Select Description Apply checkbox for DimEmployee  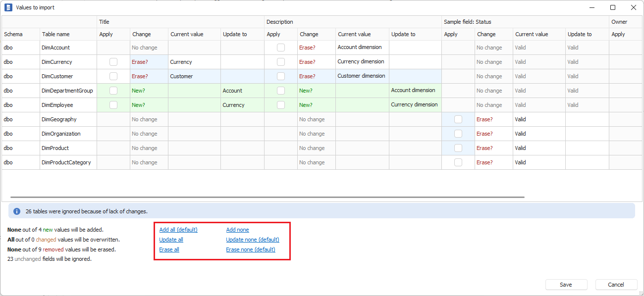pos(281,105)
